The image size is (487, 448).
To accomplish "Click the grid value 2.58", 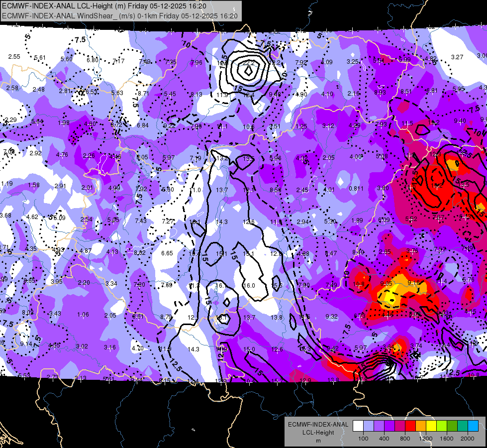I will (x=12, y=88).
